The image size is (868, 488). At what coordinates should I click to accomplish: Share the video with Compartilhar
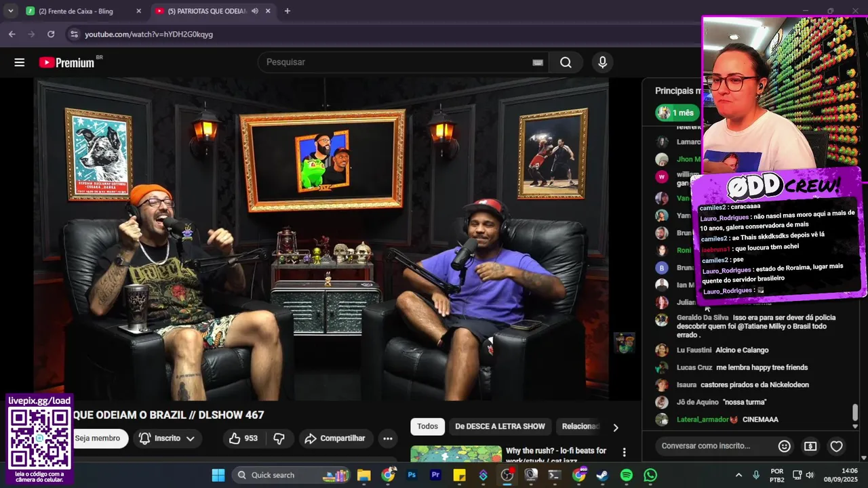click(x=335, y=439)
